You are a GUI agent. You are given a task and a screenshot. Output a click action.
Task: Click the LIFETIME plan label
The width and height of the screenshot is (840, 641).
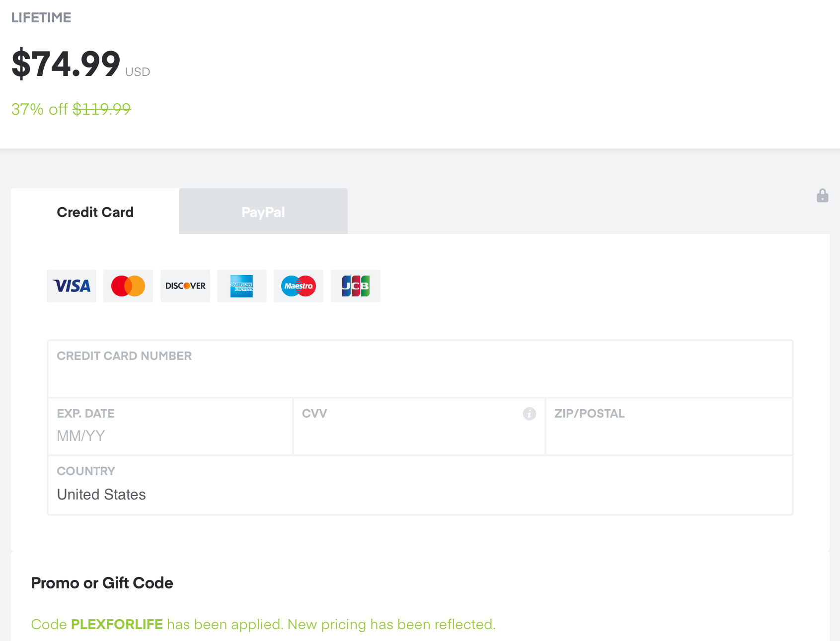41,18
